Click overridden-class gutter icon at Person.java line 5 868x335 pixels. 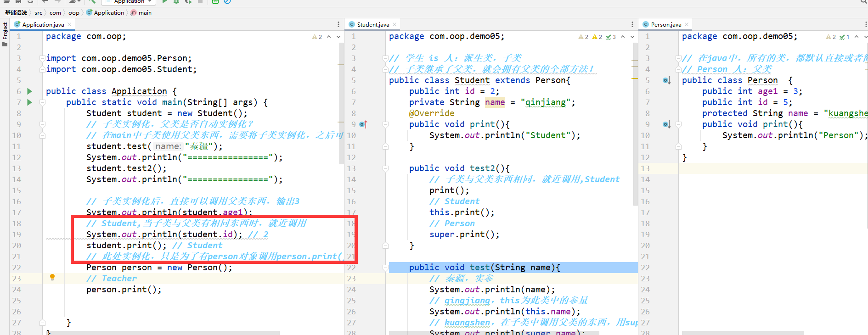point(667,80)
